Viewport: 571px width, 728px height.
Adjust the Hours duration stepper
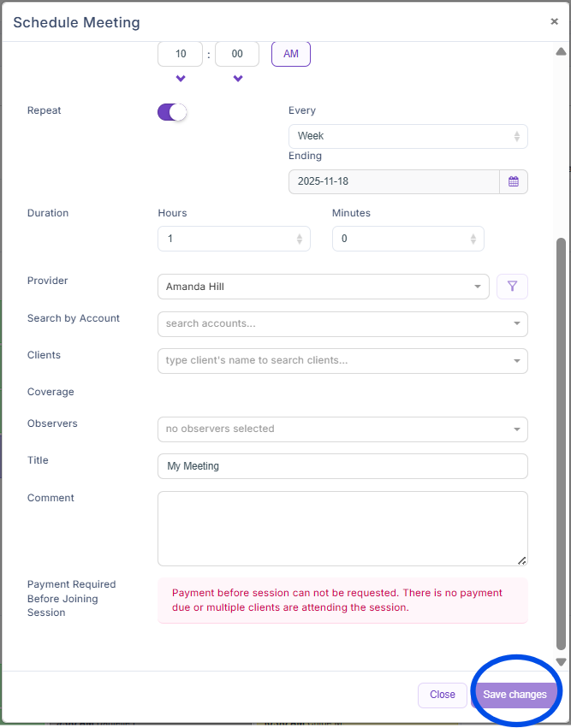coord(299,239)
